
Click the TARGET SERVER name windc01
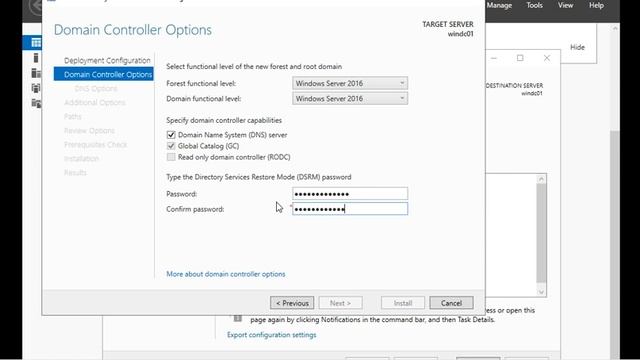coord(460,34)
